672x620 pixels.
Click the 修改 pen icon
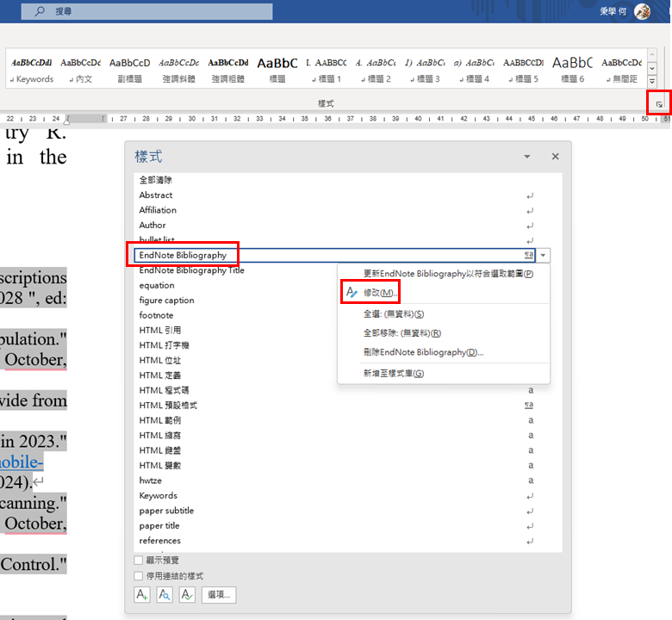click(x=352, y=292)
